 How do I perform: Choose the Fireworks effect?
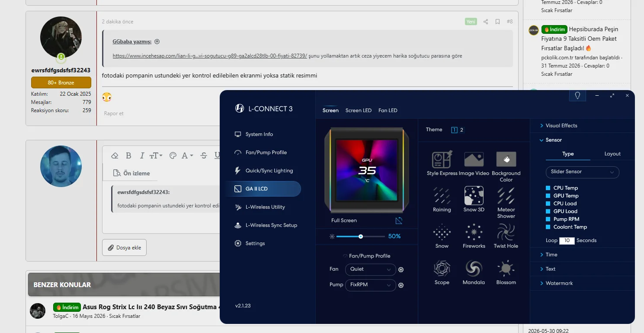point(474,232)
